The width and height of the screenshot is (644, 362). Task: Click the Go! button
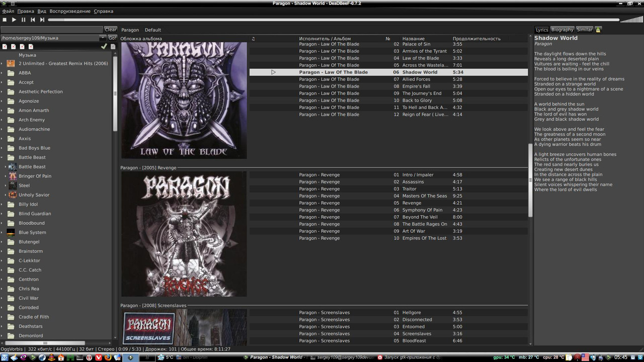[x=112, y=38]
